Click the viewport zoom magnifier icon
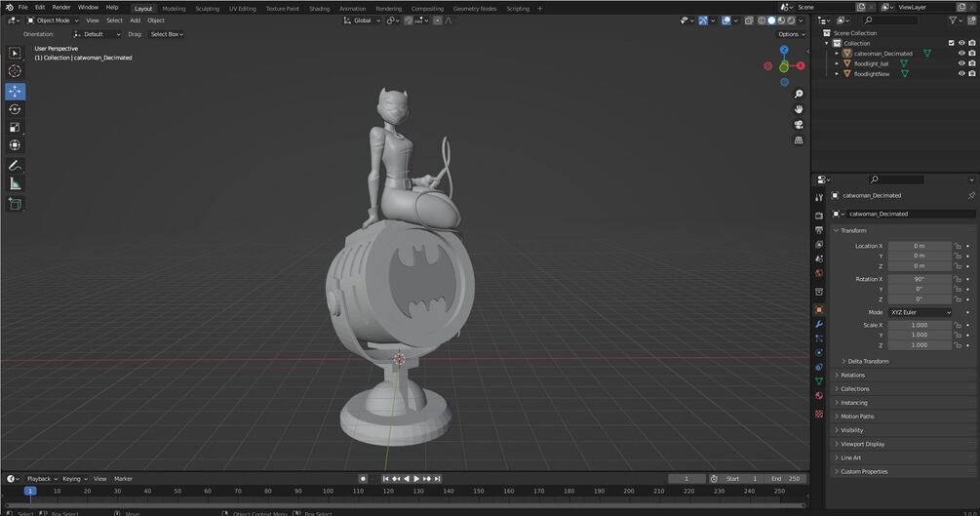 [x=799, y=94]
